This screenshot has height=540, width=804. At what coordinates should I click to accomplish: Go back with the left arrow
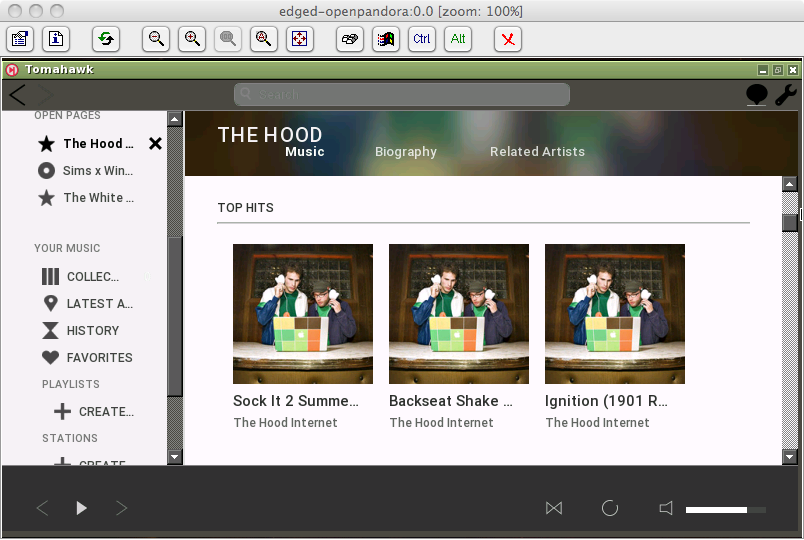18,95
